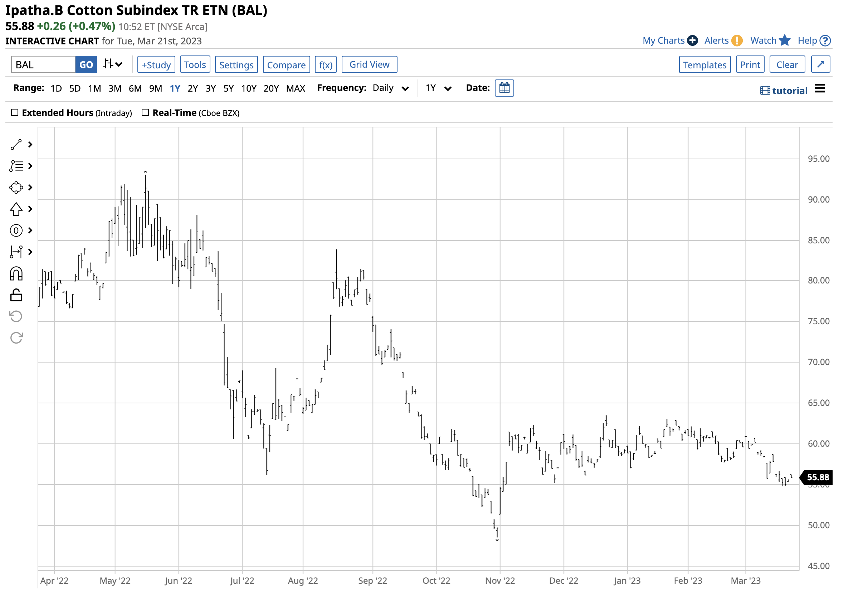Image resolution: width=868 pixels, height=612 pixels.
Task: Select the trend line drawing tool
Action: coord(16,145)
